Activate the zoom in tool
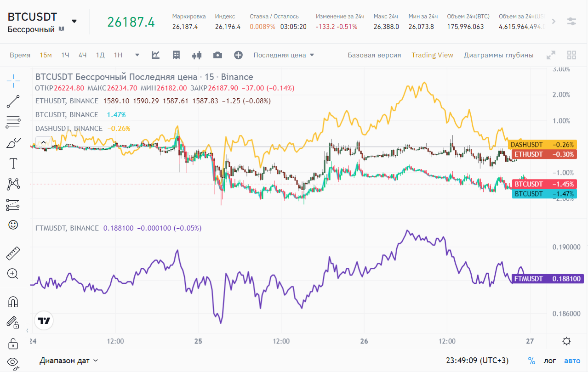588x372 pixels. 13,274
